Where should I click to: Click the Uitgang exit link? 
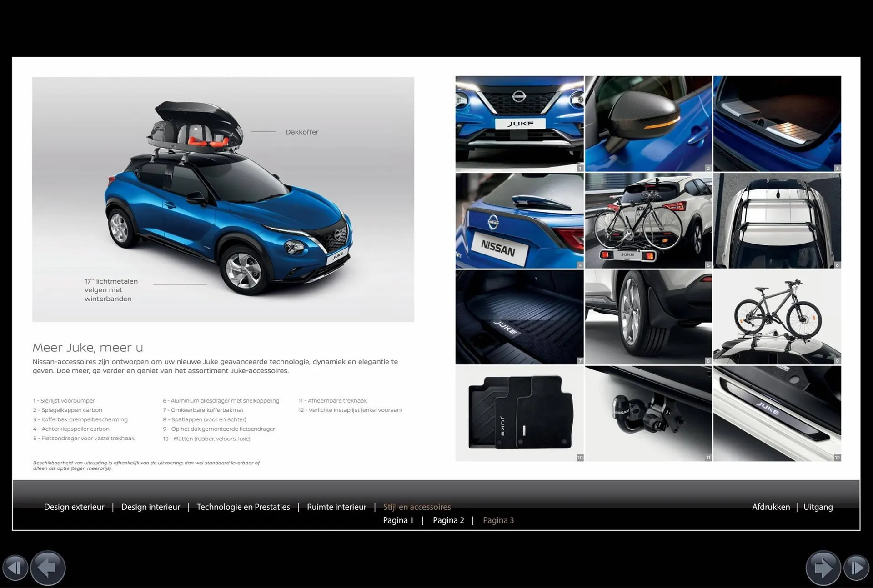coord(818,507)
